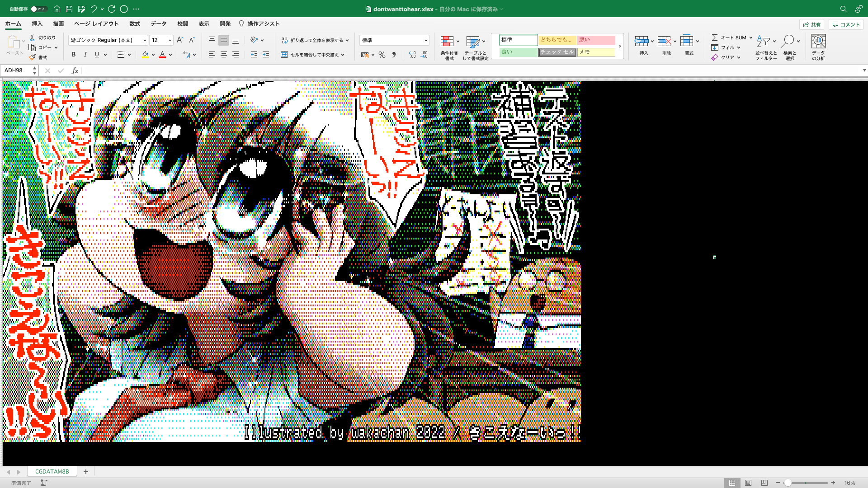Click the fill color bucket swatch

145,55
